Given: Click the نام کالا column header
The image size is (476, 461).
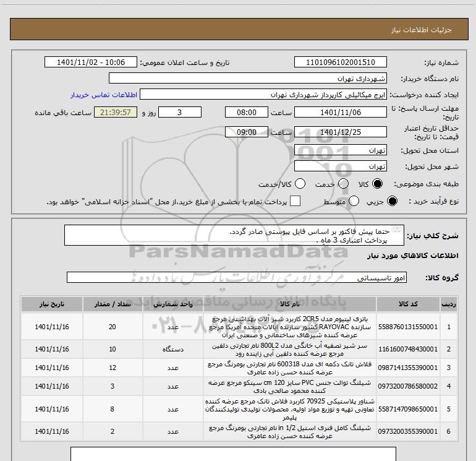Looking at the screenshot, I should [290, 304].
